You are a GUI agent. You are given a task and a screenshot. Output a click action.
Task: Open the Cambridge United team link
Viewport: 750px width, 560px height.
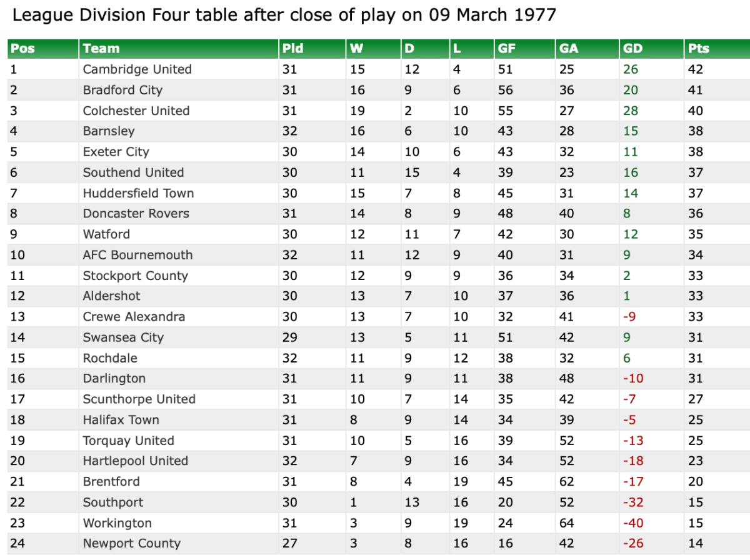coord(137,69)
